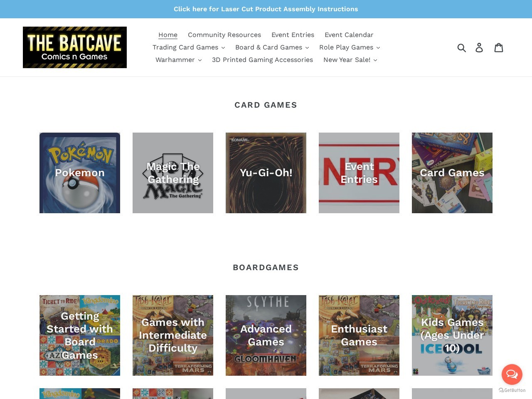
Task: Open the Pokemon category tile
Action: click(x=79, y=173)
